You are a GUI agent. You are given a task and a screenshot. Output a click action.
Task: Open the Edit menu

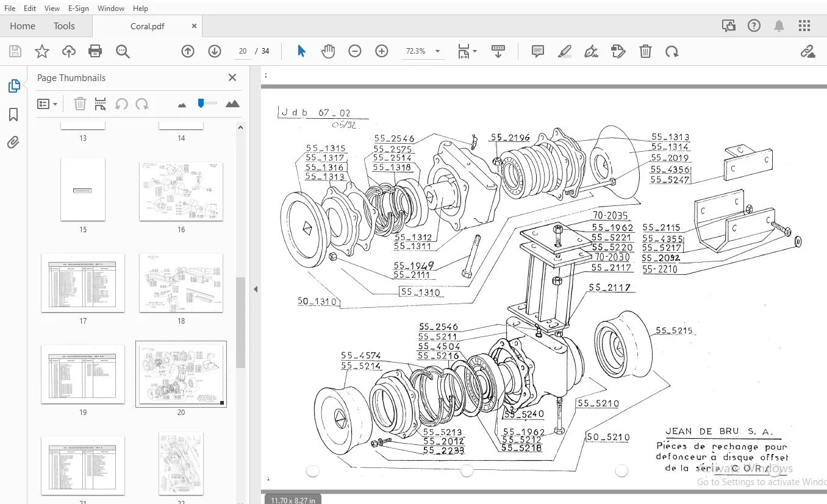tap(30, 9)
